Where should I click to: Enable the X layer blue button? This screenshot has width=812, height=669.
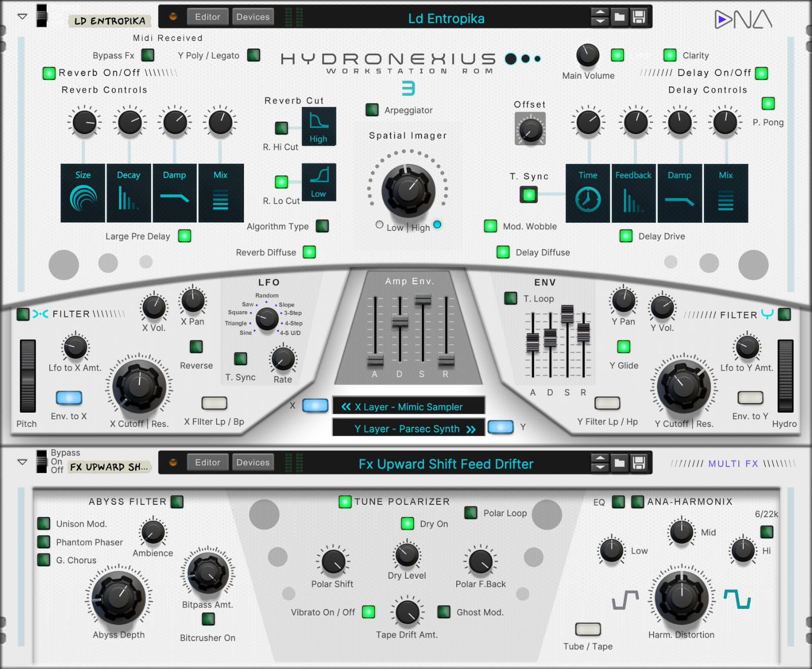tap(315, 405)
